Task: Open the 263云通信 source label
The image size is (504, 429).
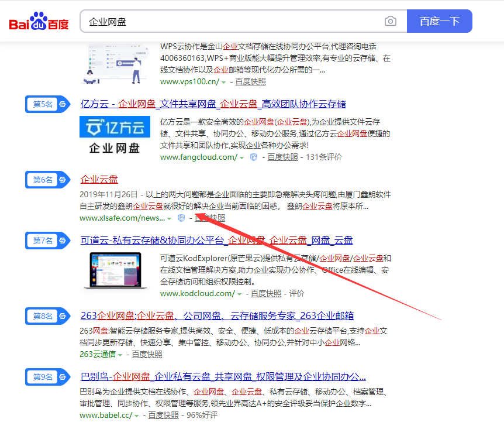Action: pos(98,354)
